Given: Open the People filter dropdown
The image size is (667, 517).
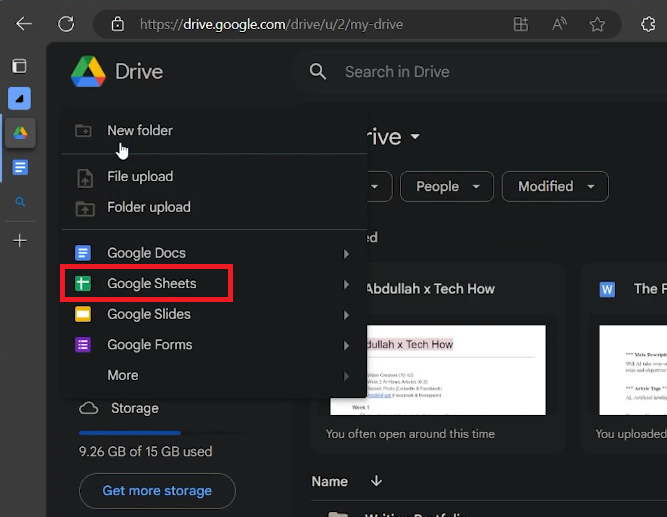Looking at the screenshot, I should [447, 187].
